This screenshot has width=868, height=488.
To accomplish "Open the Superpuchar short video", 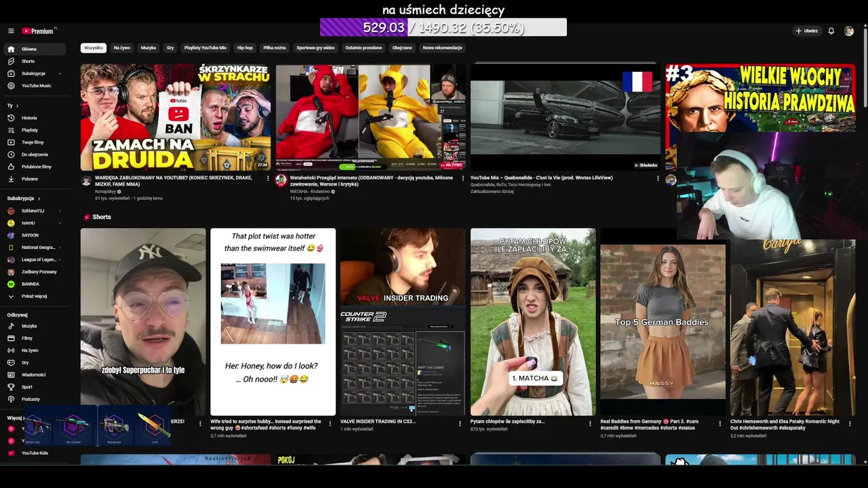I will (x=143, y=322).
